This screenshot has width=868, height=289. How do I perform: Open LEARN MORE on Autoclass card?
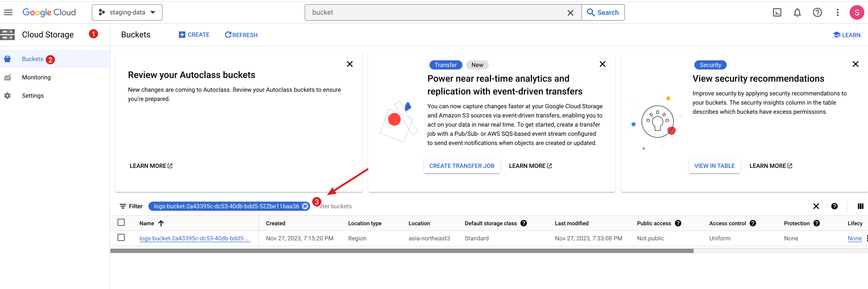tap(151, 166)
